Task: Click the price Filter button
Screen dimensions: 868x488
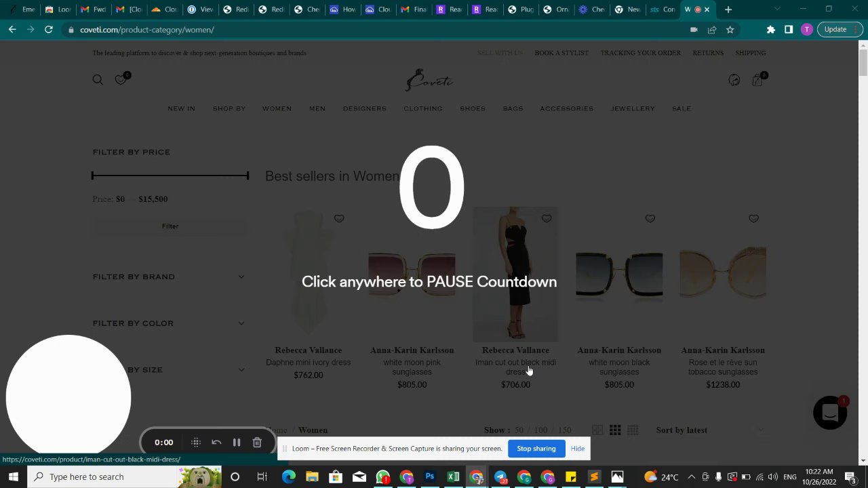Action: point(170,226)
